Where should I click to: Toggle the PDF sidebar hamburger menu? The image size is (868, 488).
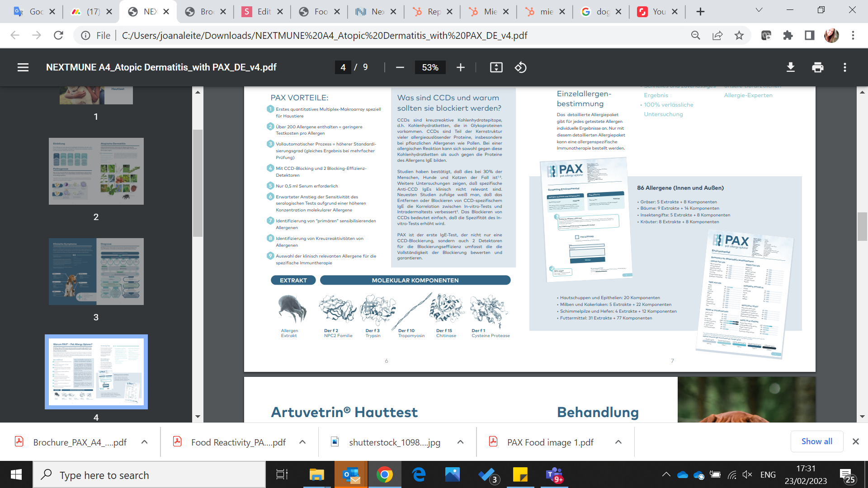click(23, 67)
